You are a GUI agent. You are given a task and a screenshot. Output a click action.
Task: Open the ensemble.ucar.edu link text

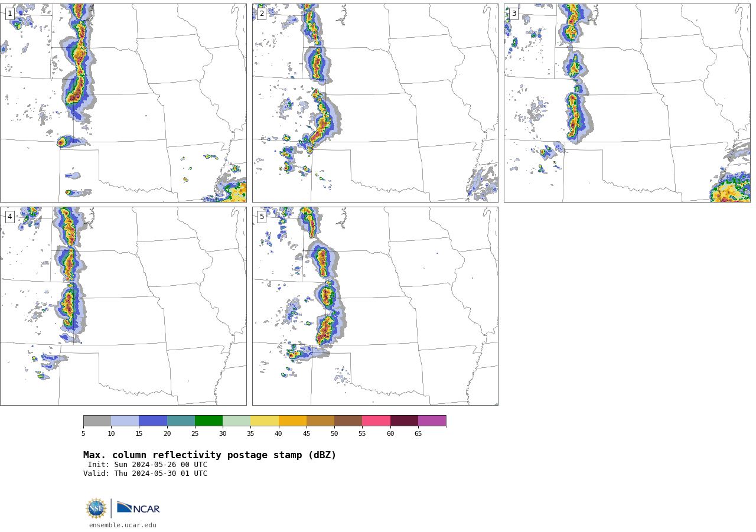[123, 525]
